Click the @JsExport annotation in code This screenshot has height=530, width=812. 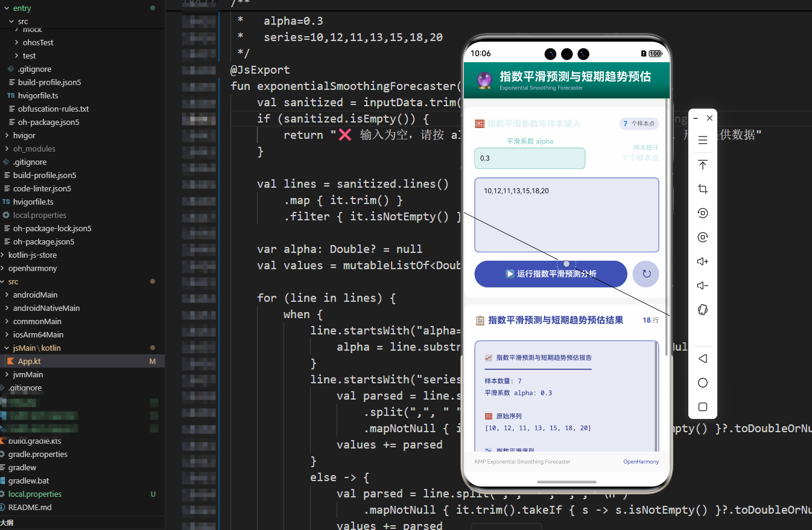260,69
